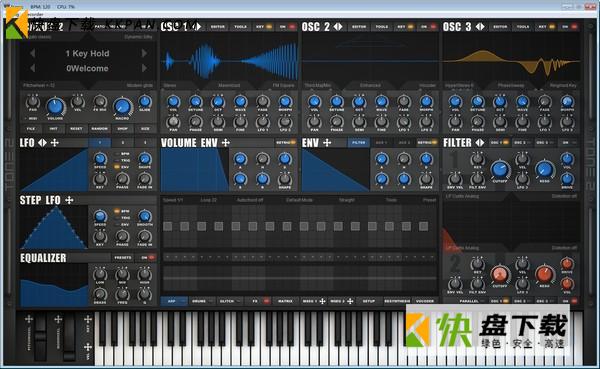Click the OSC 1 waveform display
Viewport: 600px width, 369px height.
(x=230, y=60)
